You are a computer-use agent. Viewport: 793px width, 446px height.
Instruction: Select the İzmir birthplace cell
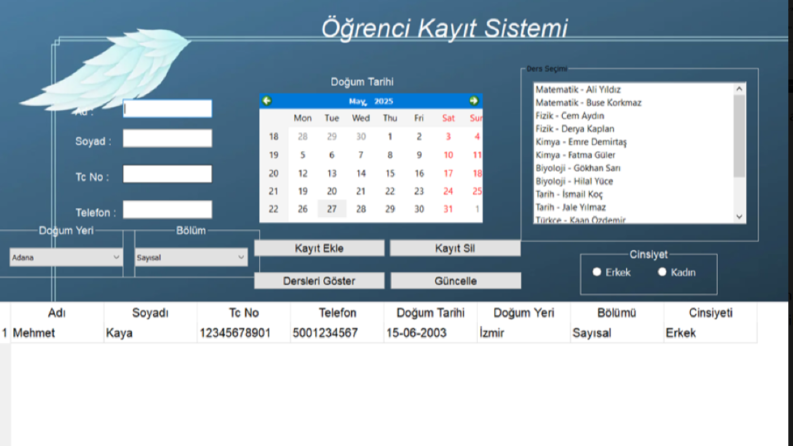[523, 333]
